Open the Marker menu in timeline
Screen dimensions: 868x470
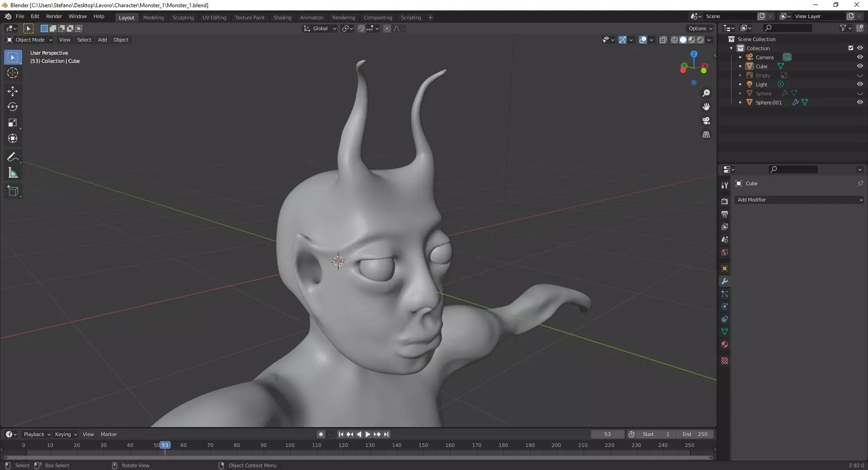coord(108,434)
